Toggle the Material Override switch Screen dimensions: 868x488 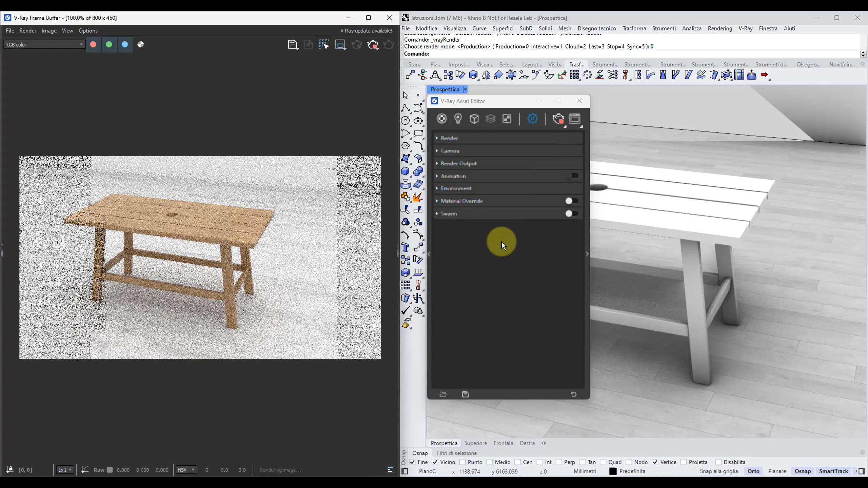tap(572, 201)
